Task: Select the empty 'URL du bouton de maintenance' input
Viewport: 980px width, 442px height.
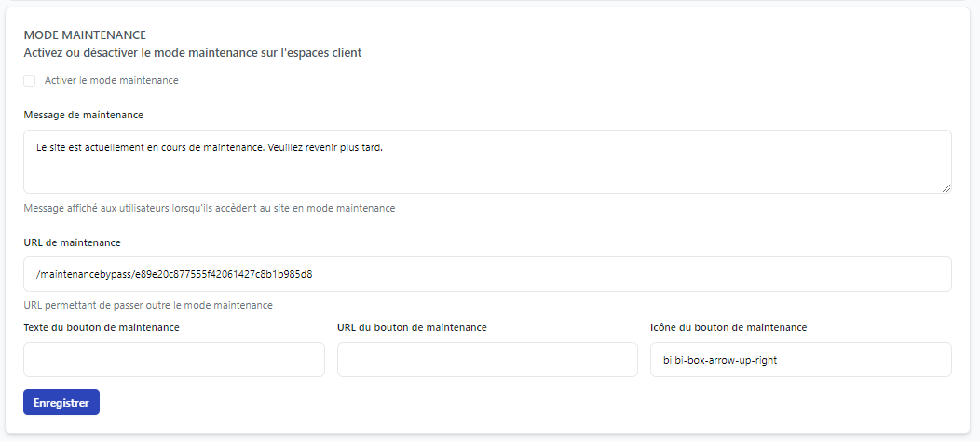Action: click(486, 360)
